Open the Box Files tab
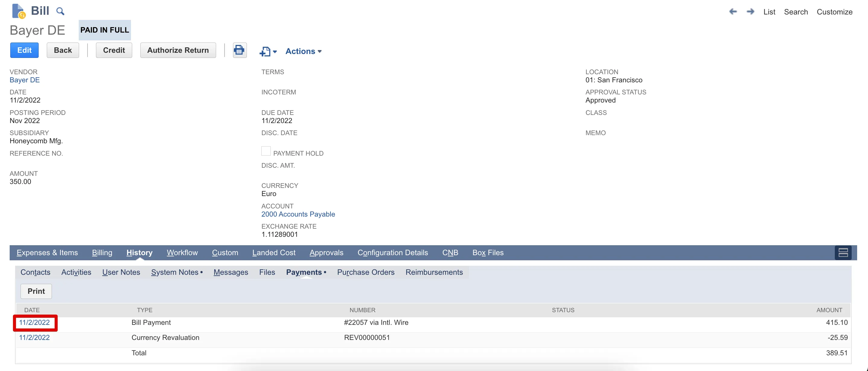 pyautogui.click(x=488, y=252)
